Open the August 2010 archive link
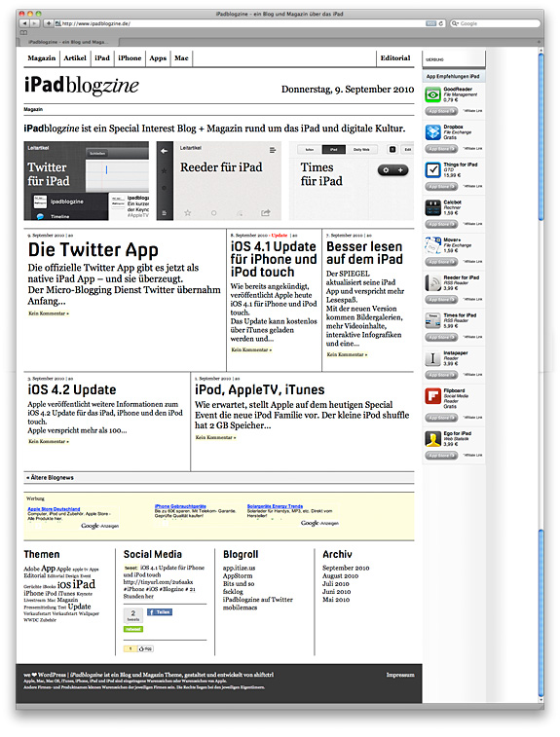This screenshot has width=560, height=737. click(340, 575)
